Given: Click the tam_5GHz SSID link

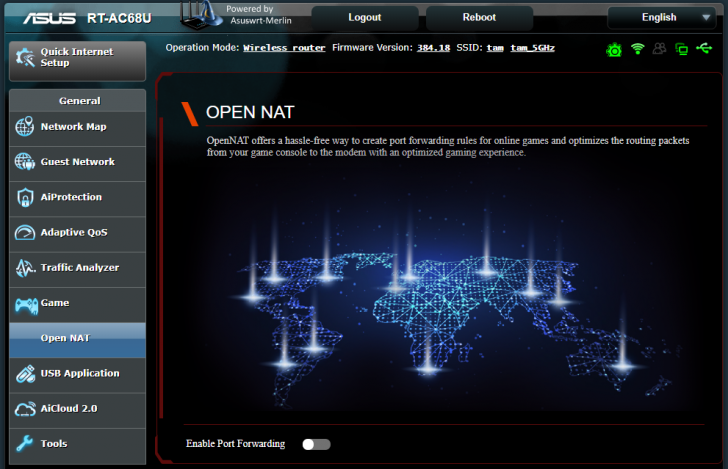Looking at the screenshot, I should coord(533,48).
